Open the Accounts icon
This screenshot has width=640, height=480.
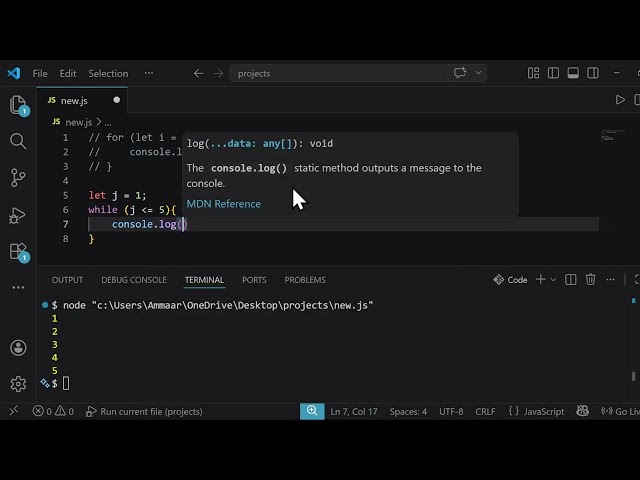[18, 348]
